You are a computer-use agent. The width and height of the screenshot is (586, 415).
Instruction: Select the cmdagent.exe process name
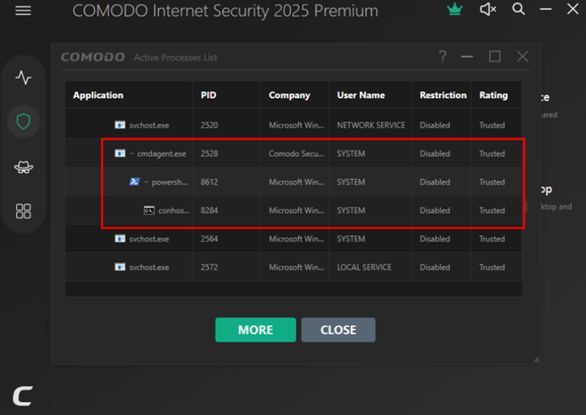[x=161, y=154]
